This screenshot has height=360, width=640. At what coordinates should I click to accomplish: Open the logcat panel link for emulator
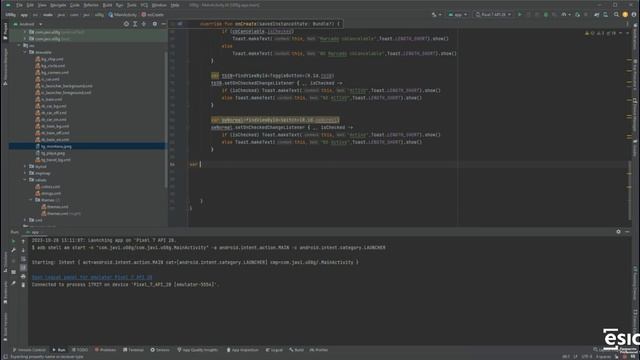pyautogui.click(x=92, y=277)
